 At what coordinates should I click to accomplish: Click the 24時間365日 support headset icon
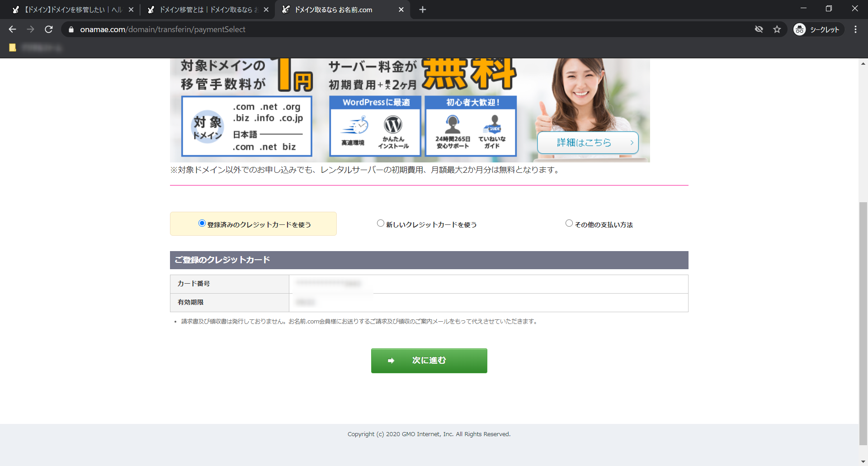(453, 124)
